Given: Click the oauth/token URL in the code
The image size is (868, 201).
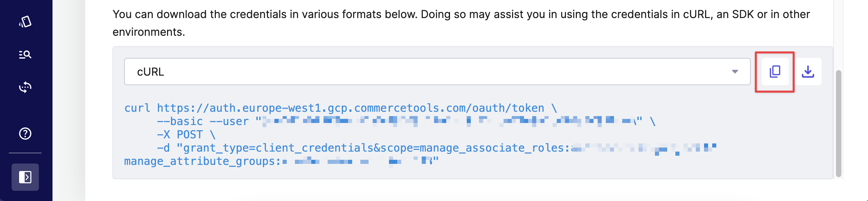Looking at the screenshot, I should click(350, 108).
